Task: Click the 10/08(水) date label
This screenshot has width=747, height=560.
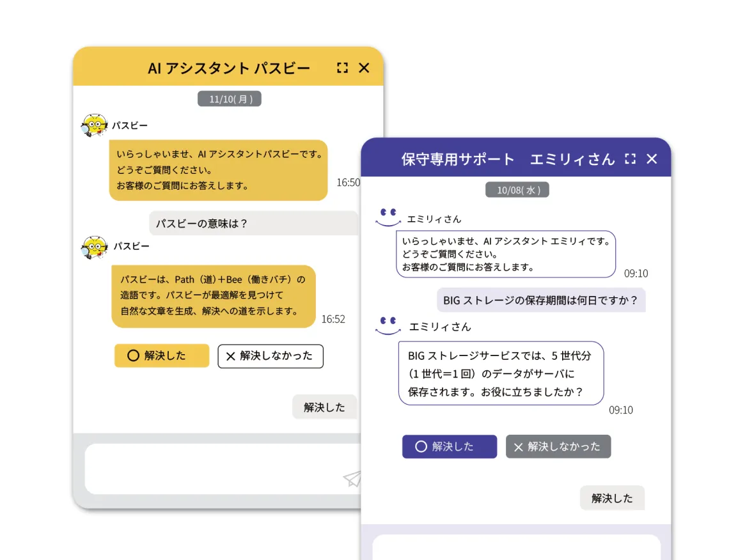Action: click(517, 190)
